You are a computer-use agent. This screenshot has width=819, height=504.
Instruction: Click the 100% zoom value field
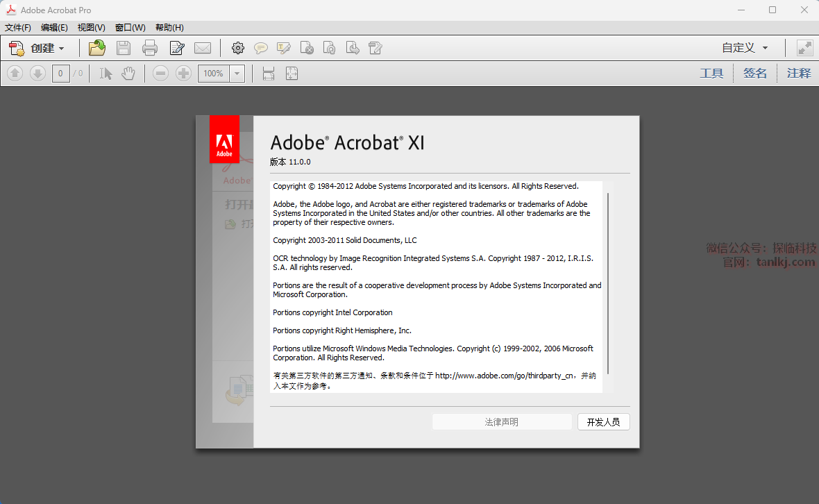pyautogui.click(x=214, y=73)
